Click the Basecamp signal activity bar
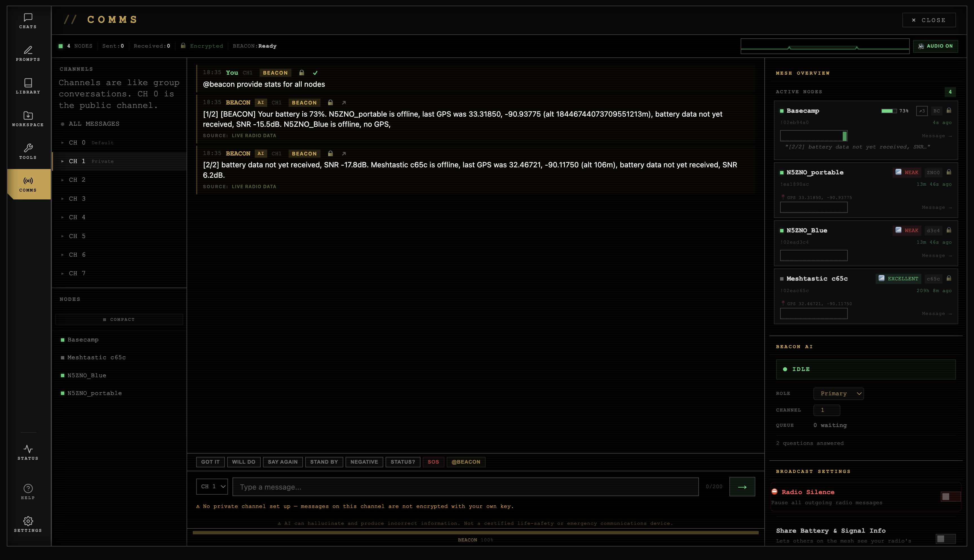974x560 pixels. 814,136
